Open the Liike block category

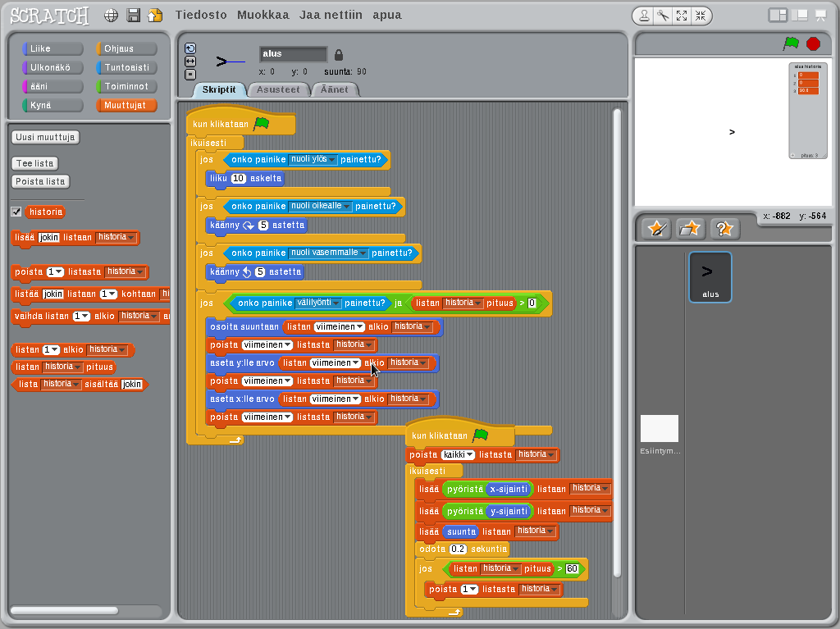(x=52, y=48)
